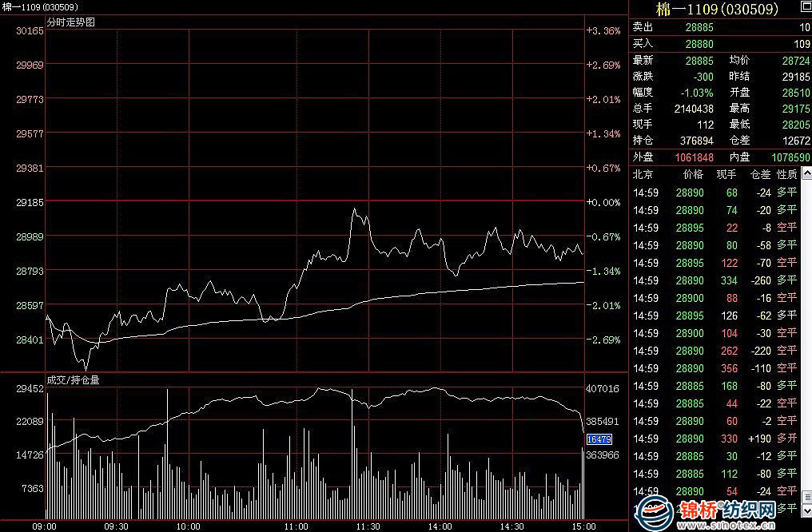Click the scroll-up arrow in trade list

pos(806,173)
